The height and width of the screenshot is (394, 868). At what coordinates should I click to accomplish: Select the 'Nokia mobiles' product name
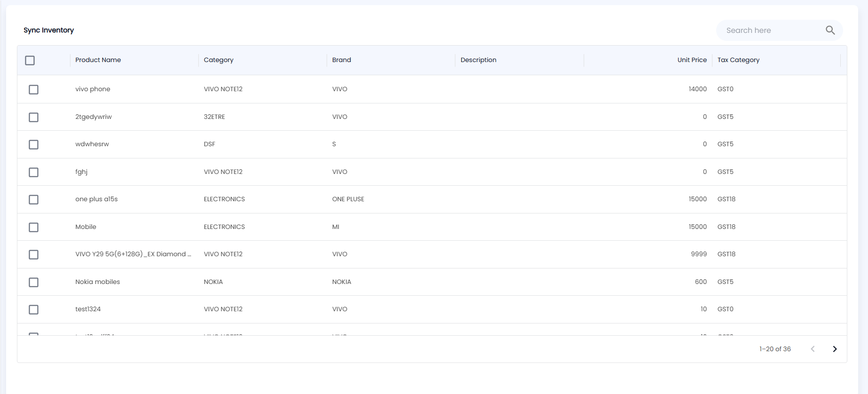click(x=98, y=282)
